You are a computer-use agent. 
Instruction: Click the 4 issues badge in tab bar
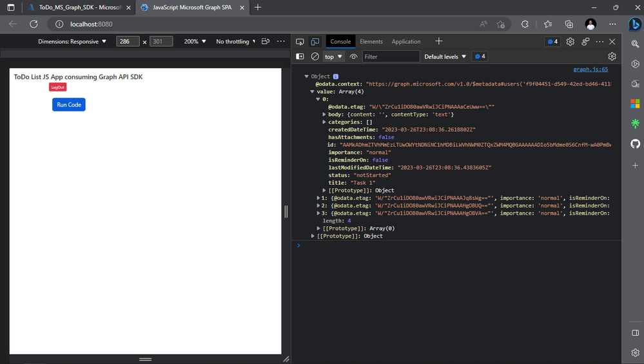pos(552,41)
